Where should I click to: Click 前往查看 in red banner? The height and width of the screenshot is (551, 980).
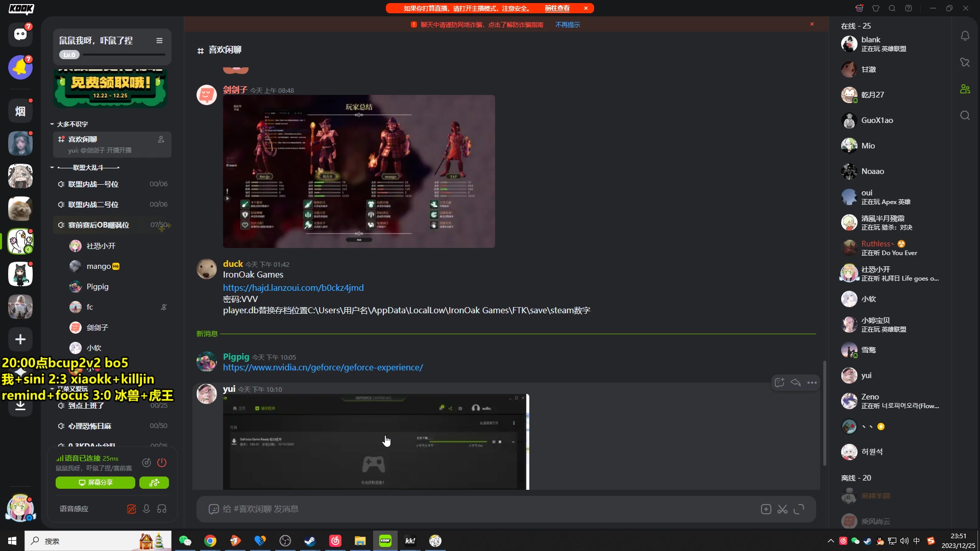557,8
